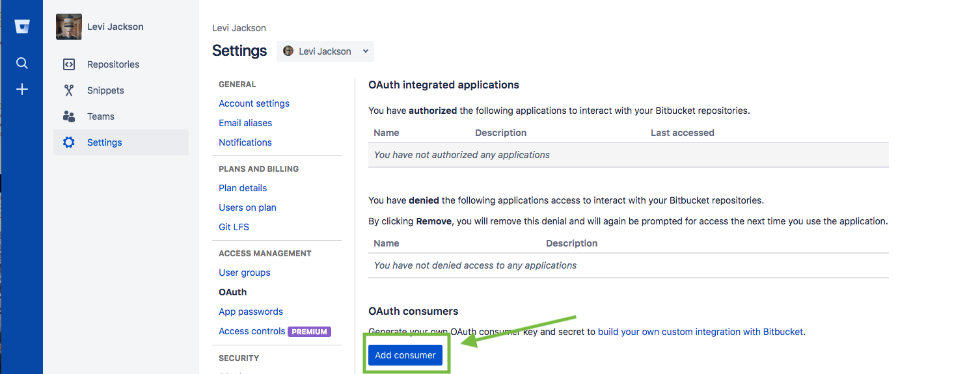Open Notifications settings link
Image resolution: width=980 pixels, height=374 pixels.
[245, 142]
